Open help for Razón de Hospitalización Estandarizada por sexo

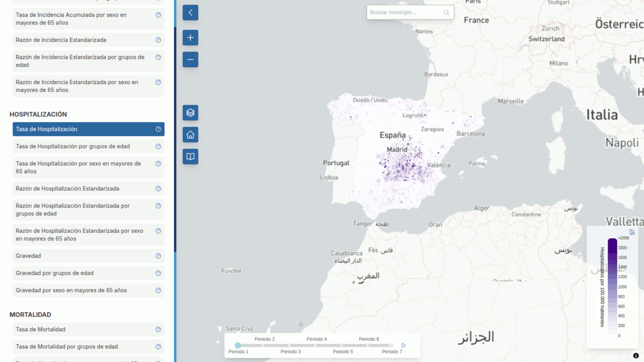tap(158, 231)
